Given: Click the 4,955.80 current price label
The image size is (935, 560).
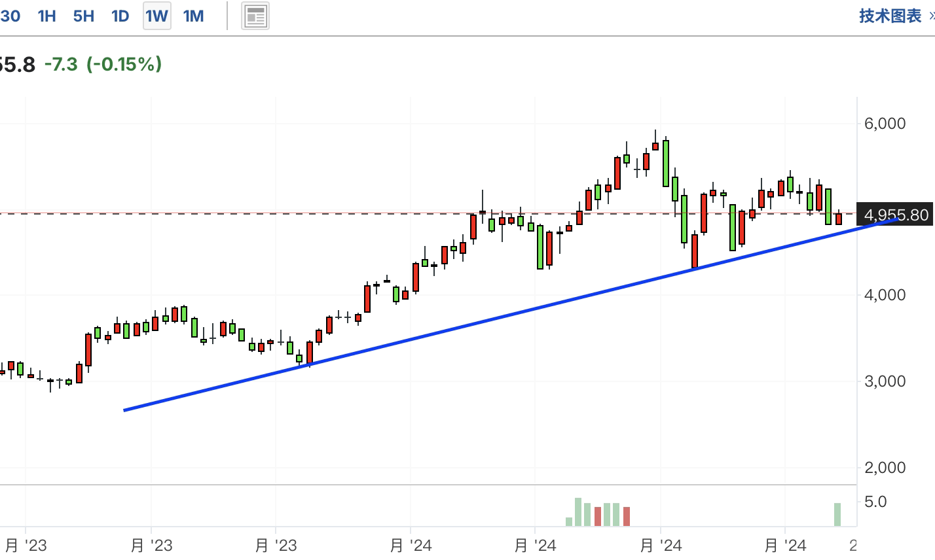Looking at the screenshot, I should 896,215.
